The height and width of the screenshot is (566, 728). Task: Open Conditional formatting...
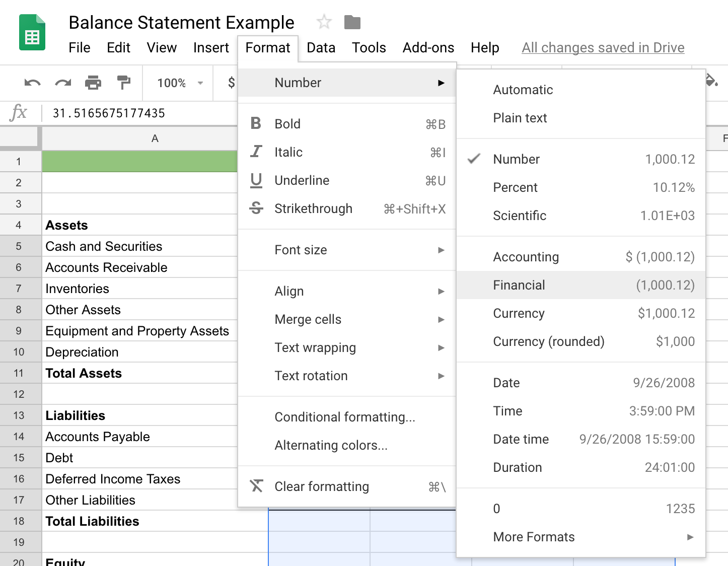pyautogui.click(x=347, y=417)
